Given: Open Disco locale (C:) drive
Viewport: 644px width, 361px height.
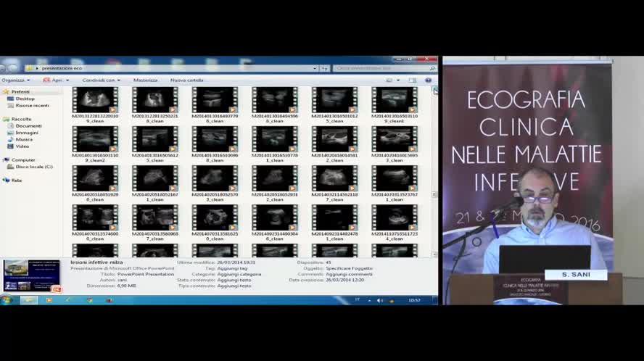Looking at the screenshot, I should click(34, 167).
